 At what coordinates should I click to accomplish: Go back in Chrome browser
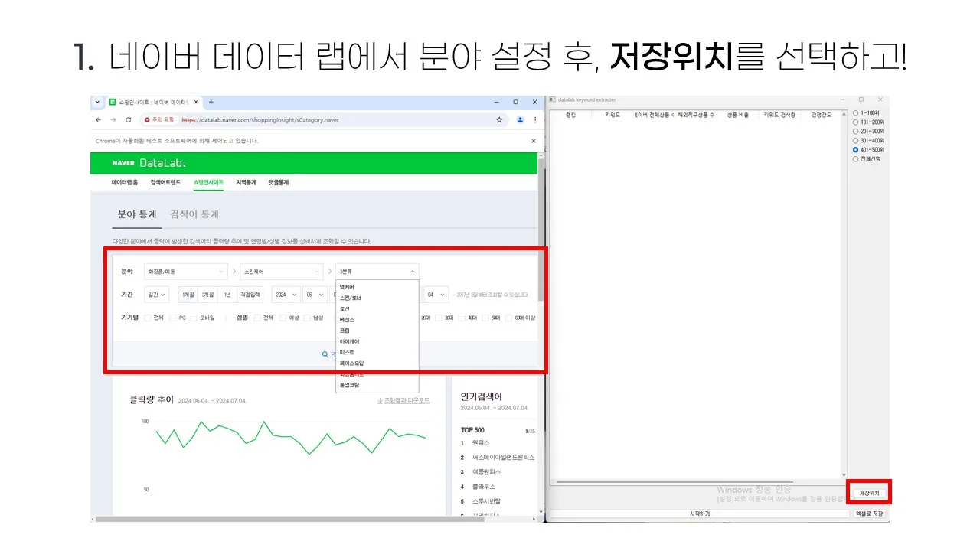click(x=98, y=120)
